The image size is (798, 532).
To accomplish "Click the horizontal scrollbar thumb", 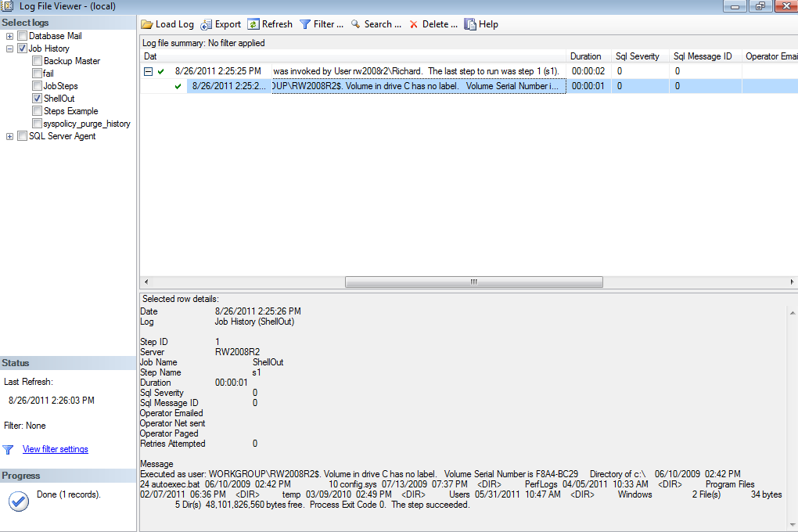I will coord(474,282).
